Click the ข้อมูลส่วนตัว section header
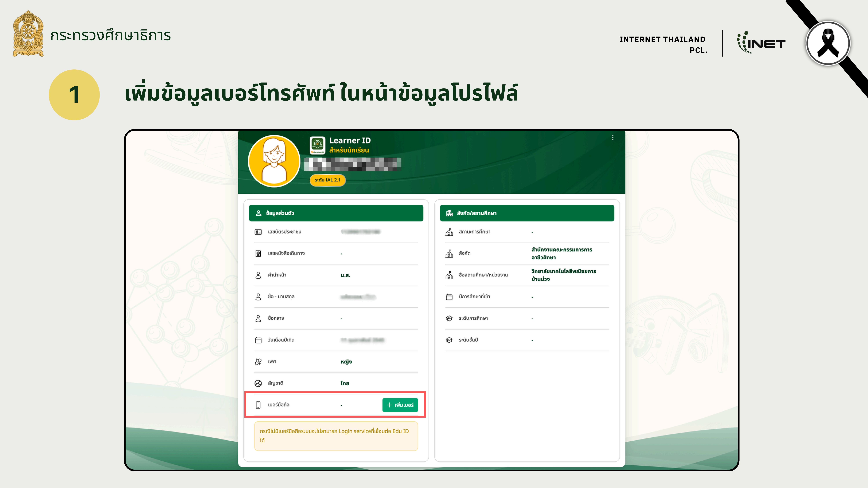868x488 pixels. click(x=336, y=213)
